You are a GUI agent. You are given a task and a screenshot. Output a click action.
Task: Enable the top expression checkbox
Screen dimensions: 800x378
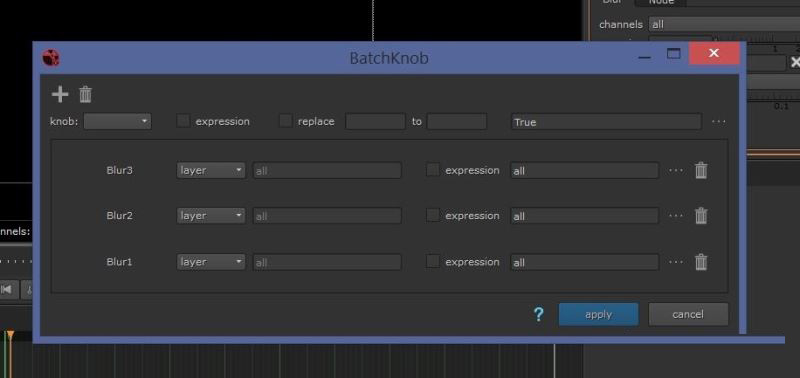(183, 121)
